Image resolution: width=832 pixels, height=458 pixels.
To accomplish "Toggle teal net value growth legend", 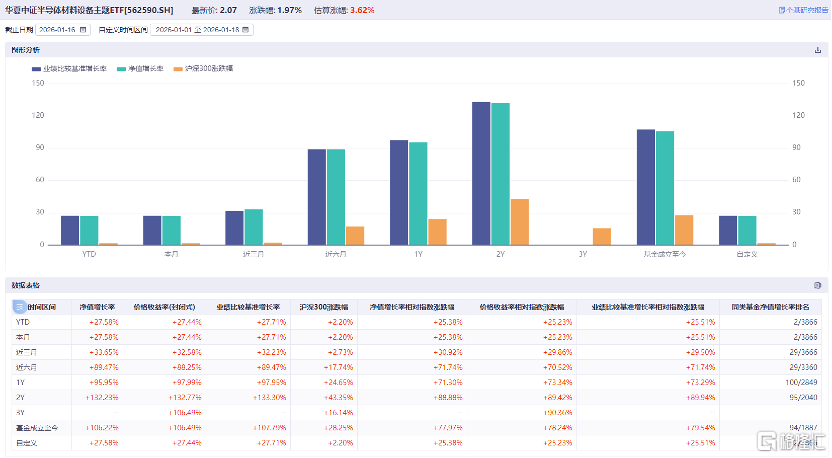I will [140, 68].
